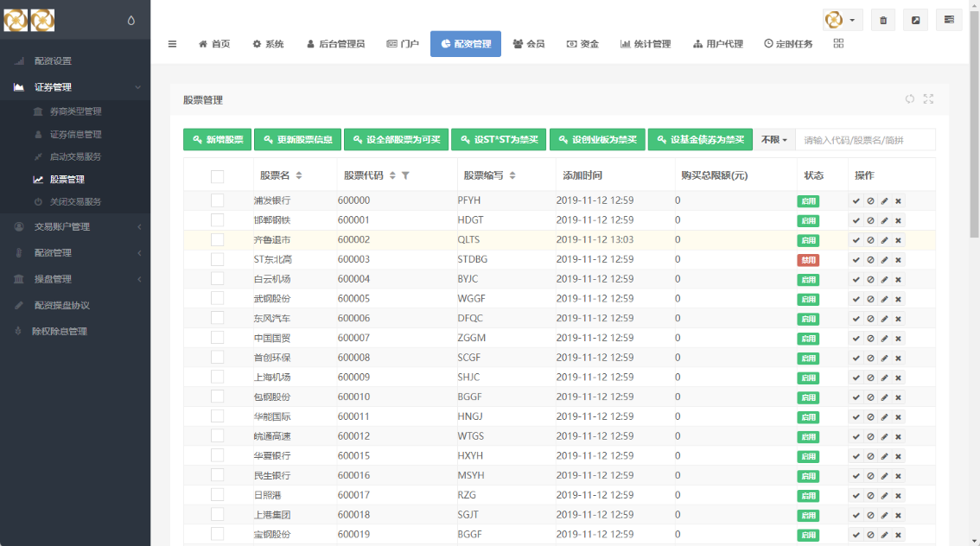Click the grid icon after 定时任务
Image resolution: width=980 pixels, height=546 pixels.
coord(839,43)
